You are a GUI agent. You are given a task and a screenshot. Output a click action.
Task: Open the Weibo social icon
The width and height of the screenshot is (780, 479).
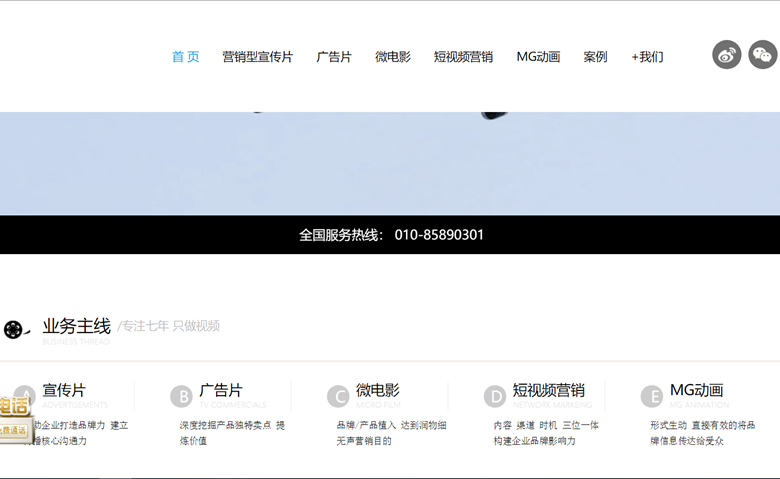(x=727, y=55)
